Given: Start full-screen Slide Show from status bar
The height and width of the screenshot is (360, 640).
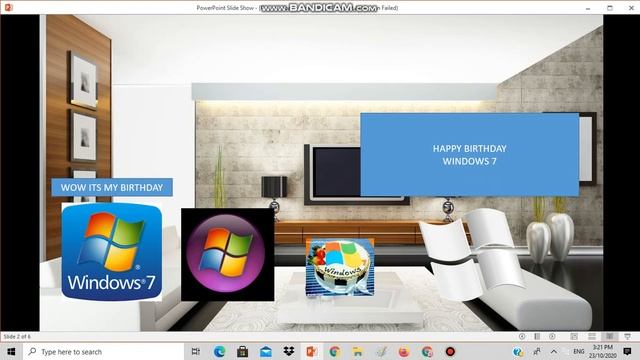Looking at the screenshot, I should 627,336.
